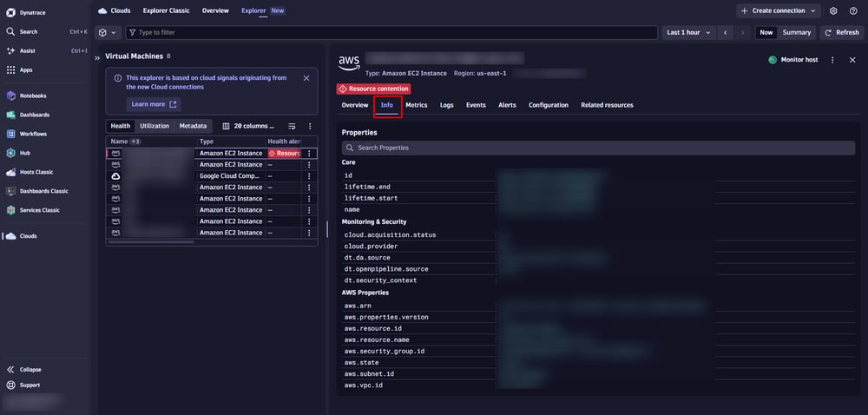This screenshot has height=415, width=868.
Task: Click the Refresh button
Action: point(841,33)
